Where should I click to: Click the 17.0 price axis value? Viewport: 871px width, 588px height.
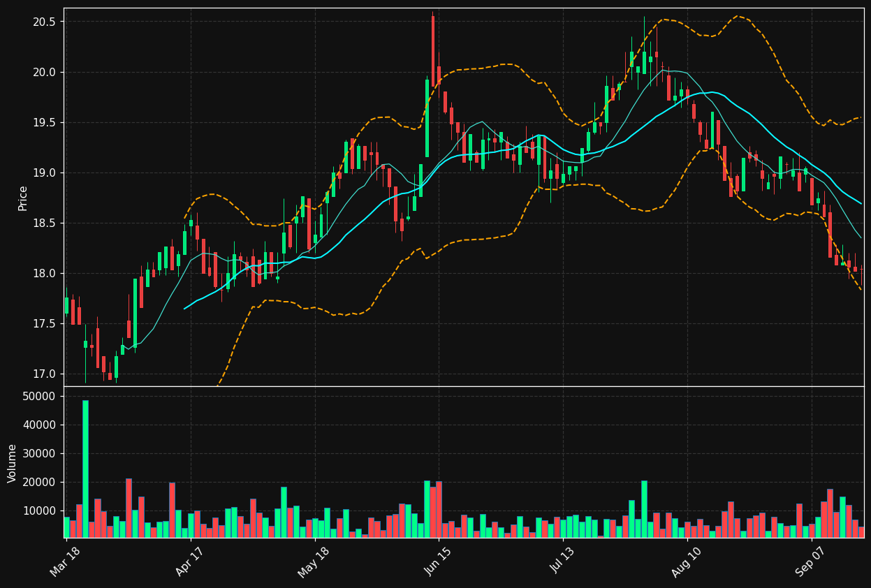(x=44, y=374)
